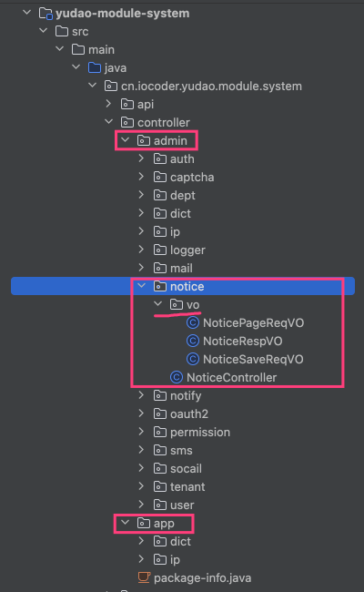The width and height of the screenshot is (364, 592).
Task: Select the controller package
Action: click(155, 122)
